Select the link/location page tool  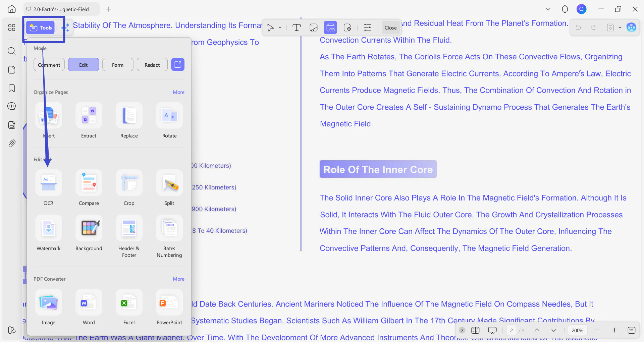point(347,27)
